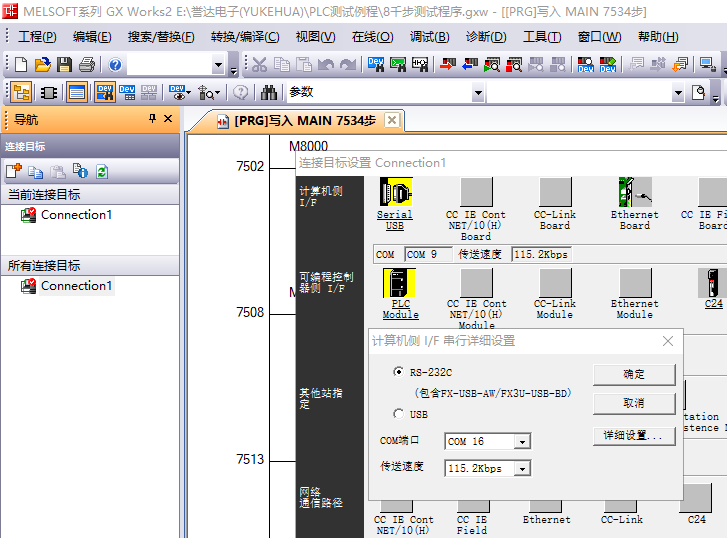The height and width of the screenshot is (538, 727).
Task: Select the RS-232C radio button
Action: pos(398,371)
